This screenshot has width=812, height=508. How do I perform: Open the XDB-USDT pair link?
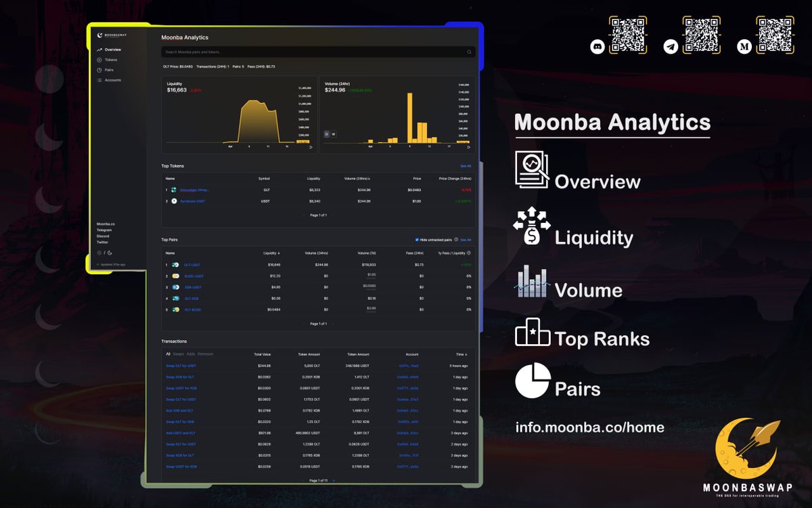[x=193, y=287]
